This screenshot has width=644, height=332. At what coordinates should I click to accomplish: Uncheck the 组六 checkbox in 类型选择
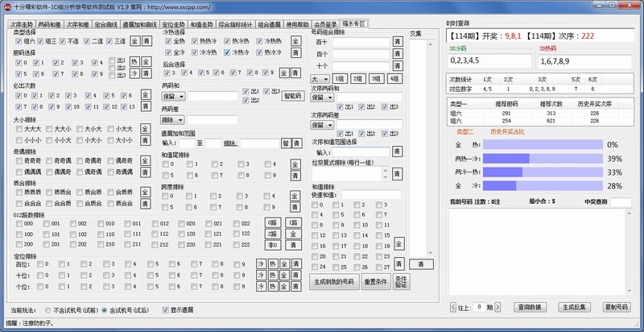click(x=19, y=40)
